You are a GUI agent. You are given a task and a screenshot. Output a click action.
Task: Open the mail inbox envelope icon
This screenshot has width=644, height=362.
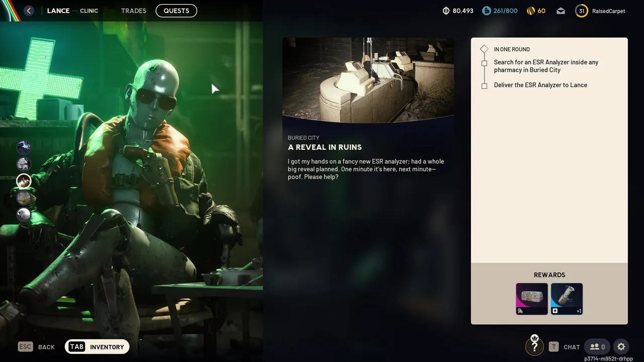click(561, 11)
